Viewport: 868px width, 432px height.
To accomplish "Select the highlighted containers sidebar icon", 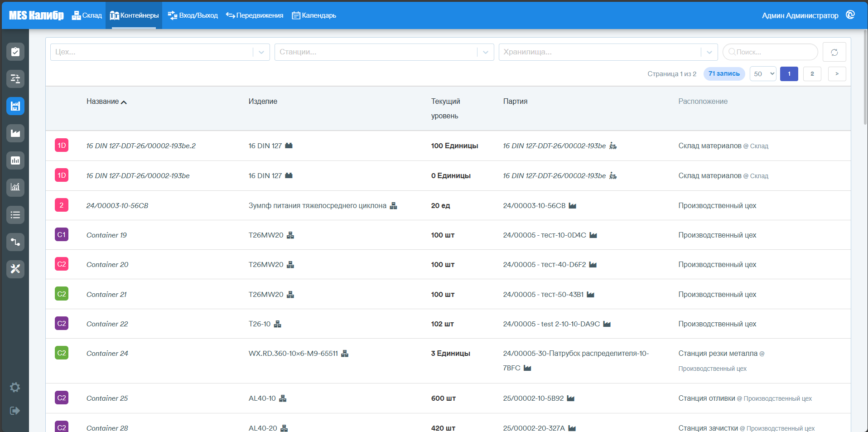I will (15, 106).
